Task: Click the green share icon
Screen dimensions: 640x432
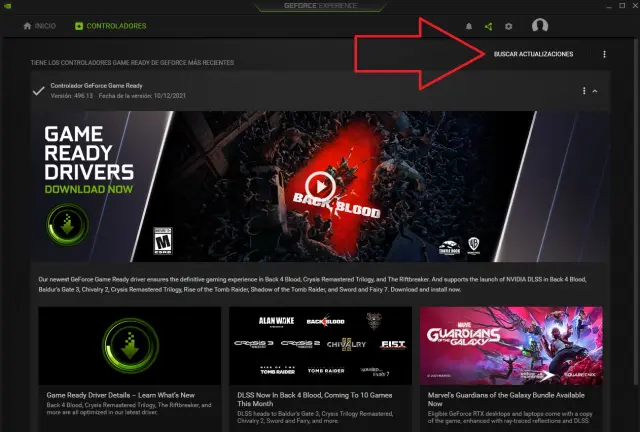Action: click(488, 26)
